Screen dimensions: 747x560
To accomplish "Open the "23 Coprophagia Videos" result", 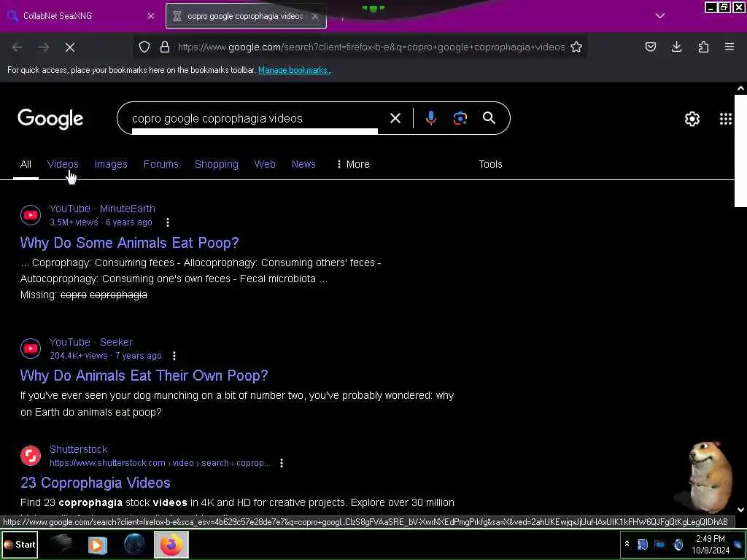I will pos(96,483).
